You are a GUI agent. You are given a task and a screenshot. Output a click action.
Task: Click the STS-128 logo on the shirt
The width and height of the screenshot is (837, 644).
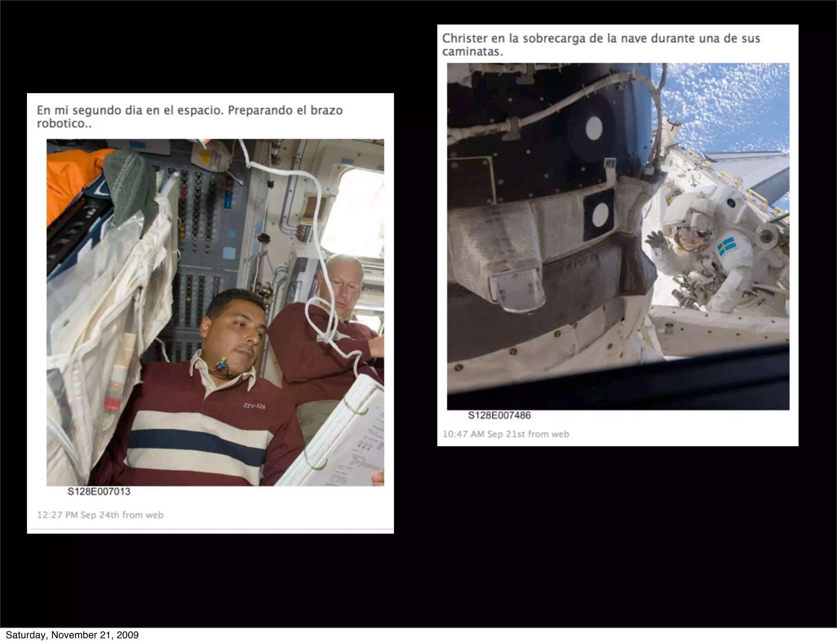pyautogui.click(x=254, y=406)
